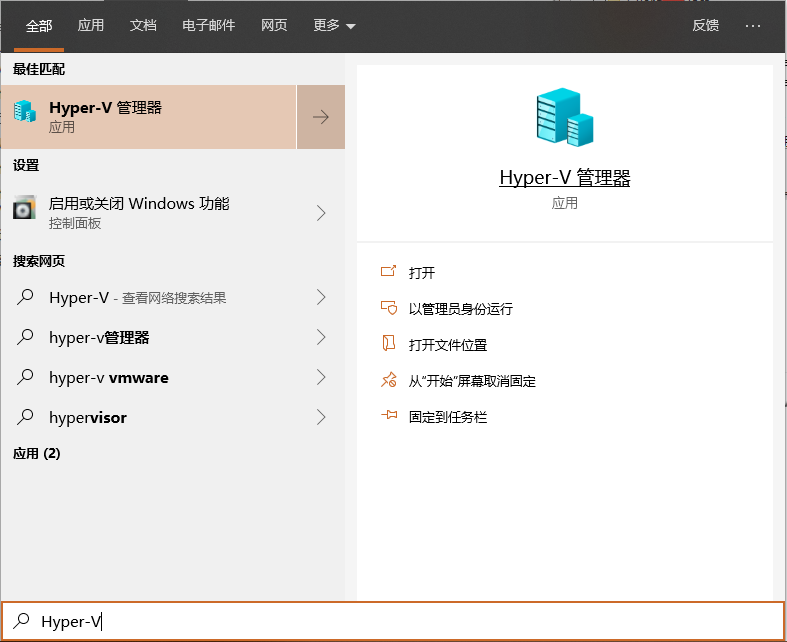Screen dimensions: 787x642
Task: Open the Hyper-V 管理器 best match result
Action: (149, 117)
